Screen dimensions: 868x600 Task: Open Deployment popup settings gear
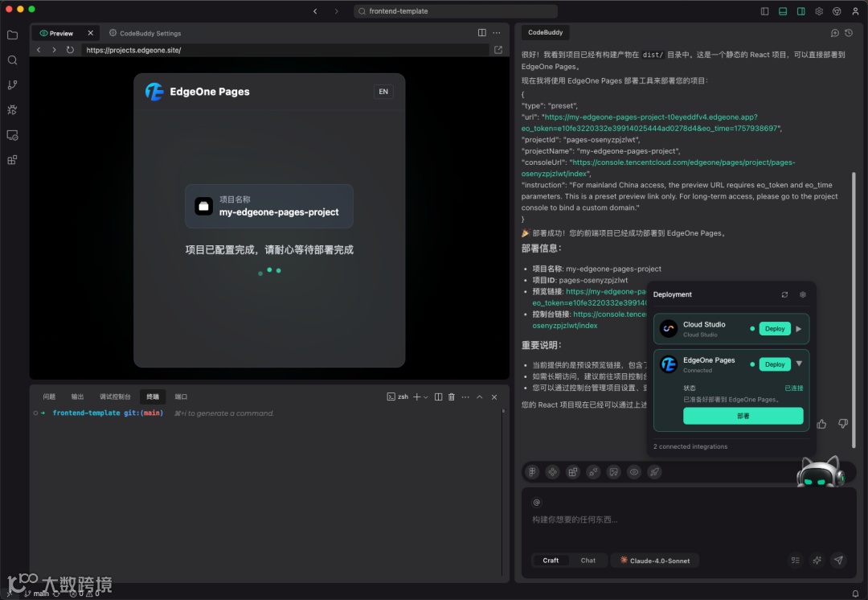803,294
